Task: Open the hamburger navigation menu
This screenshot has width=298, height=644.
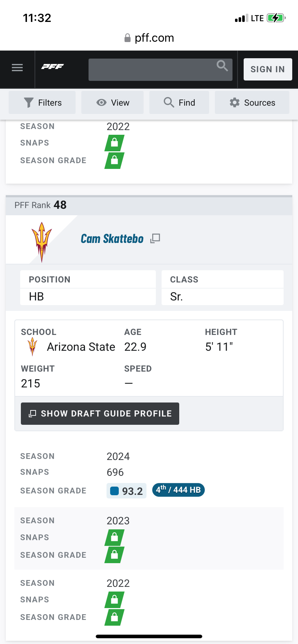Action: point(17,68)
